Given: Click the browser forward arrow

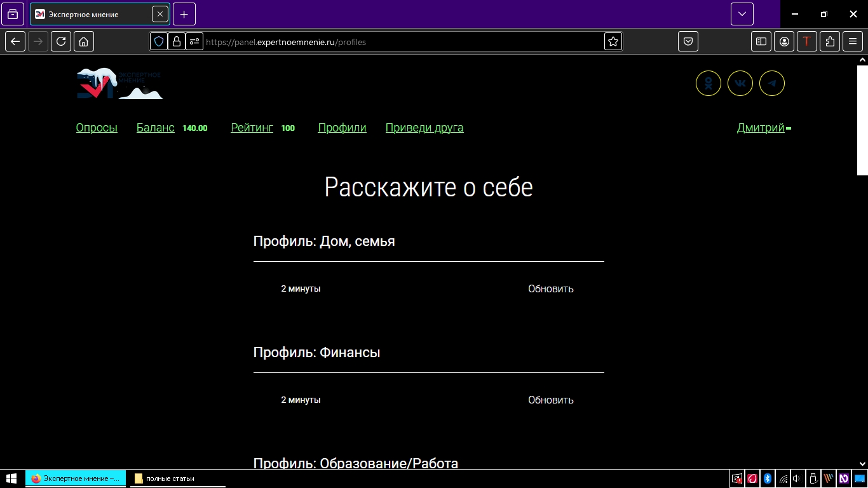Looking at the screenshot, I should point(38,41).
